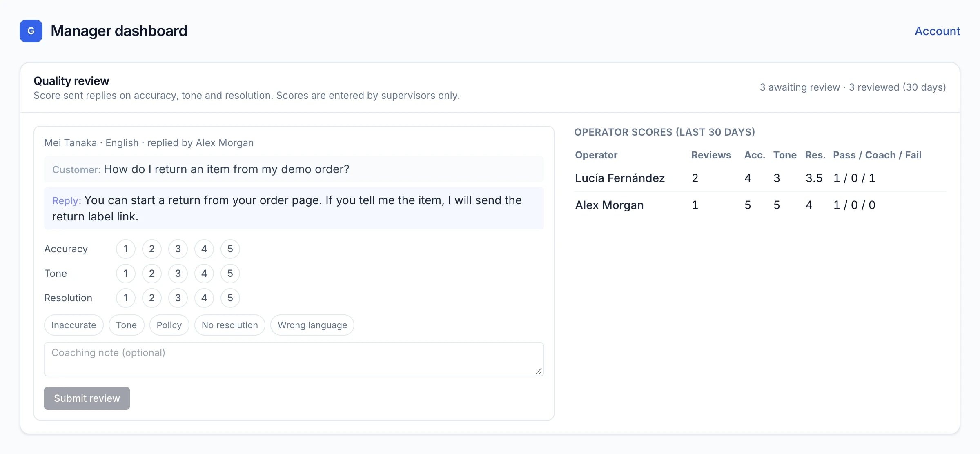Click the Pass / Coach / Fail header
980x454 pixels.
877,155
